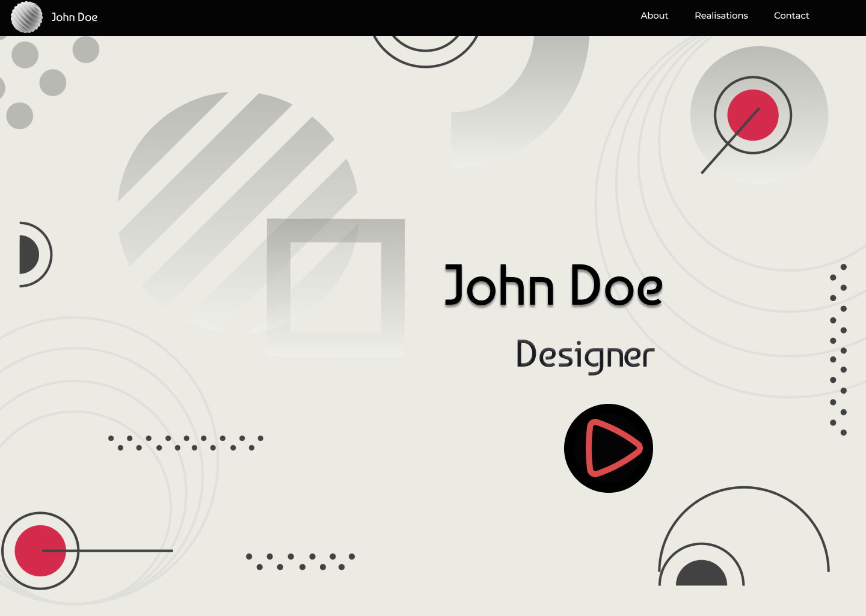Click the John Doe site title text
866x616 pixels.
pyautogui.click(x=73, y=17)
